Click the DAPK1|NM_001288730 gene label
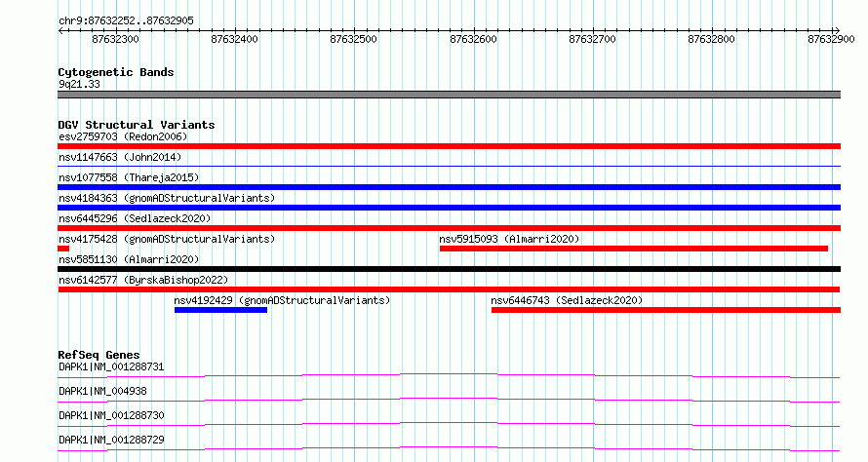The width and height of the screenshot is (868, 462). coord(111,415)
